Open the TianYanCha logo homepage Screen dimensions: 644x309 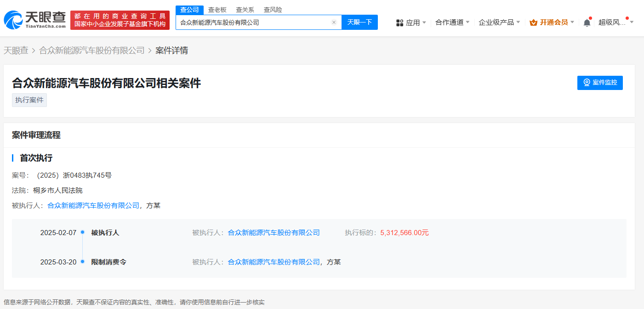pyautogui.click(x=34, y=20)
